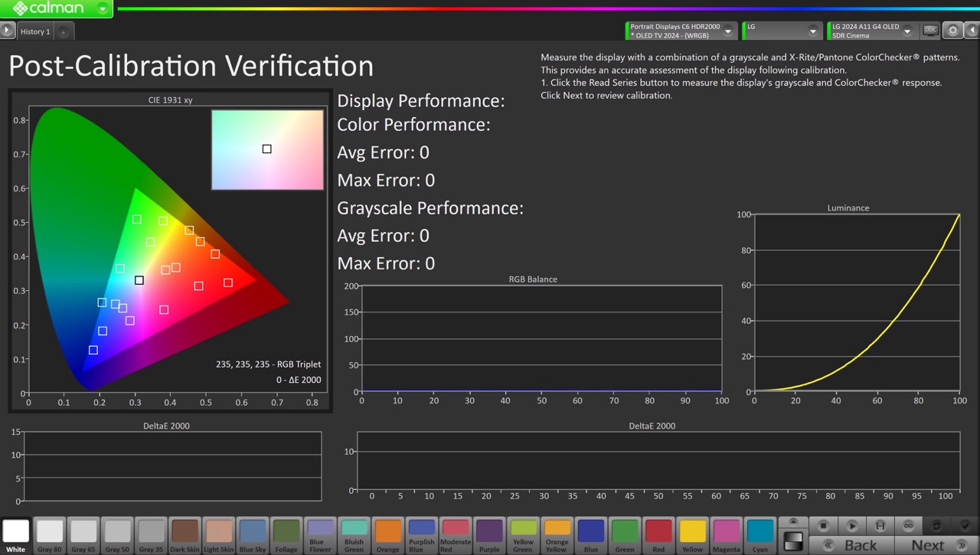Viewport: 980px width, 555px height.
Task: Click the 'Post-Calibration Verification' heading
Action: click(191, 66)
